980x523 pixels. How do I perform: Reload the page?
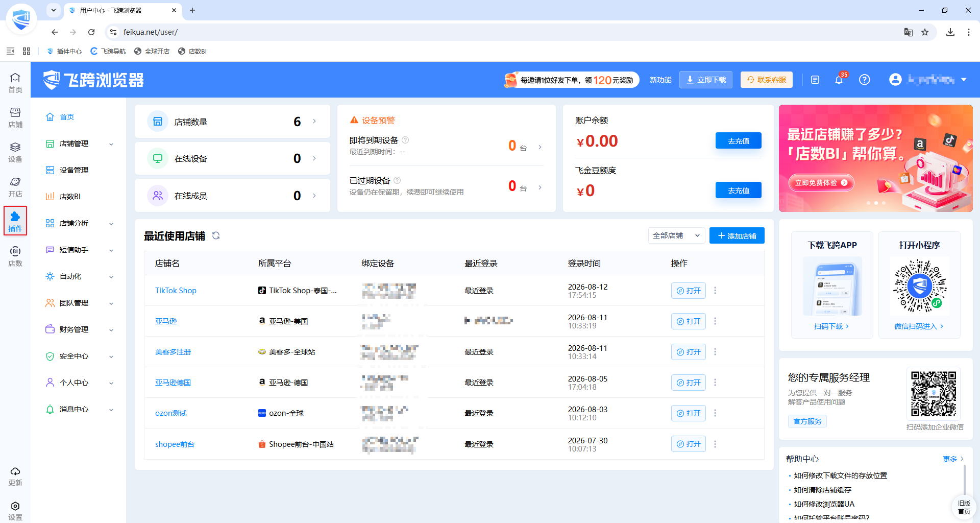[91, 32]
